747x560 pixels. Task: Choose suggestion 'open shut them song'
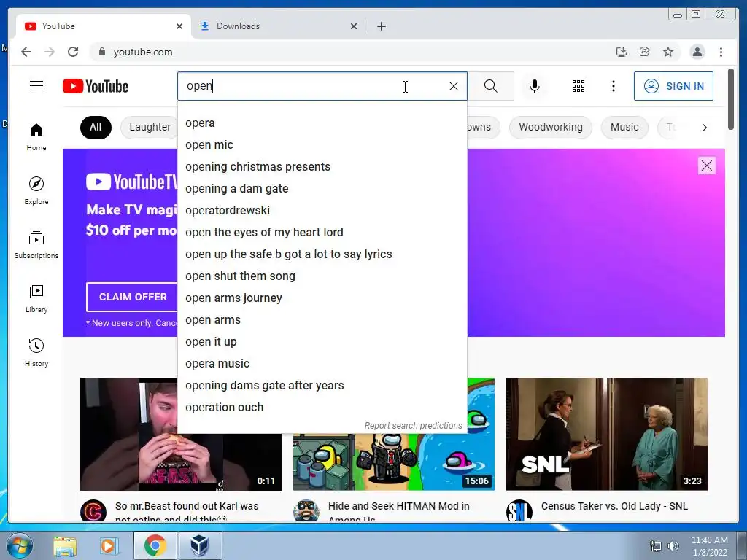coord(322,276)
